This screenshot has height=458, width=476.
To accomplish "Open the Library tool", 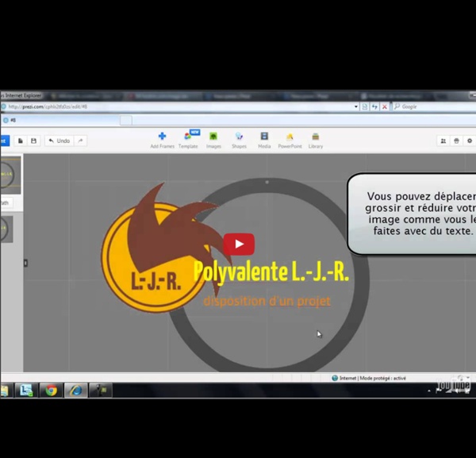I will click(x=316, y=140).
